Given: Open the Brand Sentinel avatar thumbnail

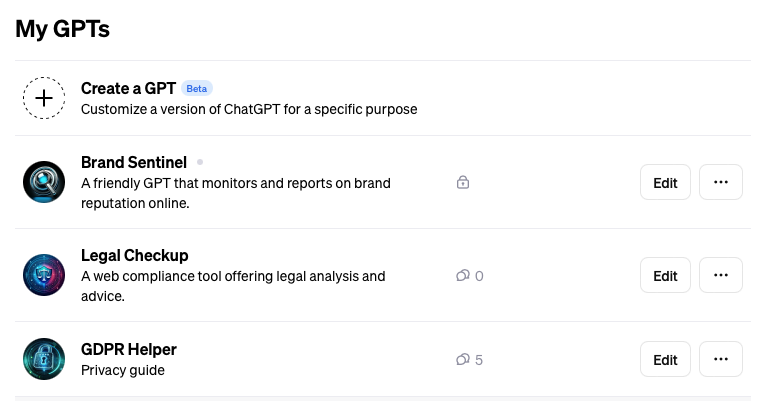Looking at the screenshot, I should click(x=44, y=182).
